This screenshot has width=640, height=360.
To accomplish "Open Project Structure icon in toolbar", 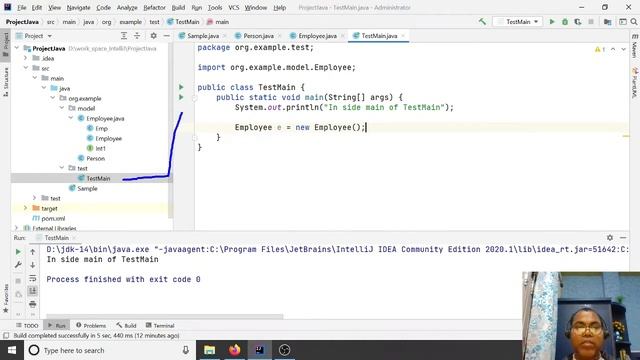I will point(607,22).
